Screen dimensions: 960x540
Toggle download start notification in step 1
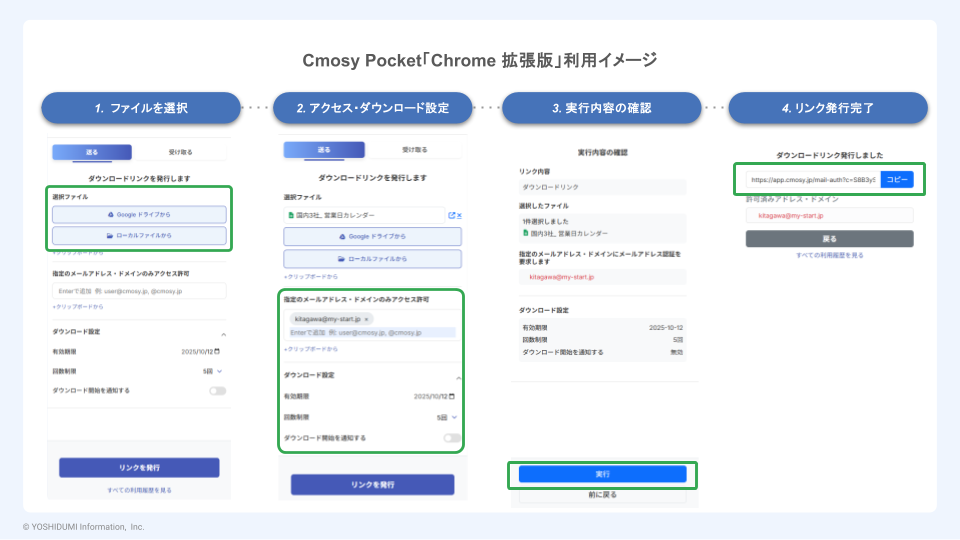coord(217,390)
